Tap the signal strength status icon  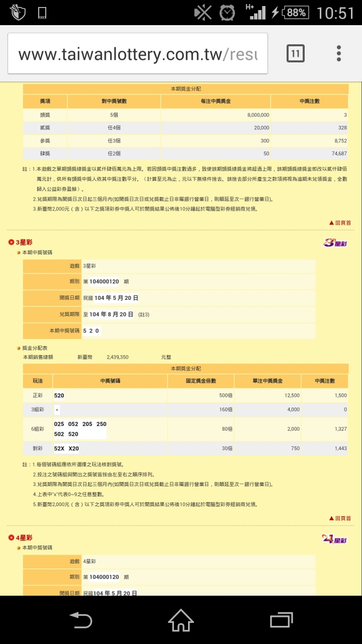[256, 12]
